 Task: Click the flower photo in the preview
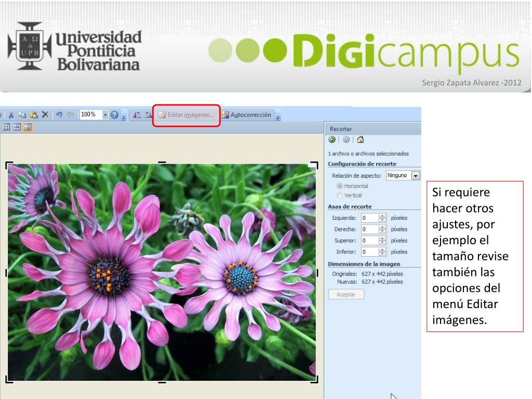point(162,272)
